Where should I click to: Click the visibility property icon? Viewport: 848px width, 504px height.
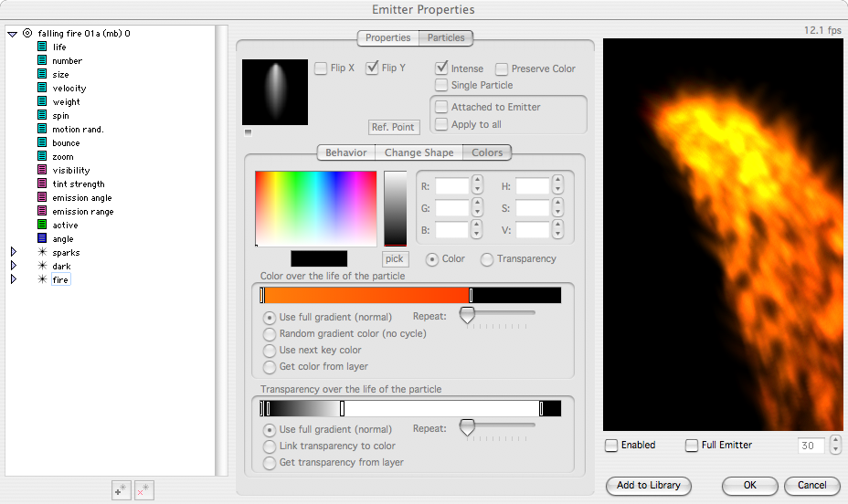point(42,170)
